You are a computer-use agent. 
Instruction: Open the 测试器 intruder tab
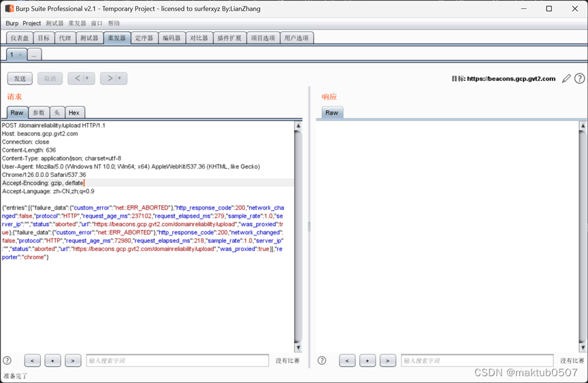[x=89, y=38]
